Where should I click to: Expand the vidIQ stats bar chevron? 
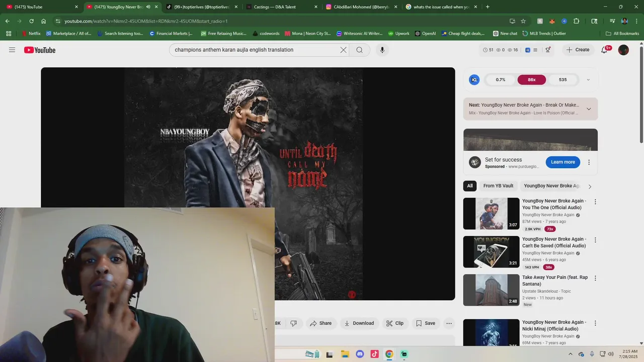click(x=588, y=79)
